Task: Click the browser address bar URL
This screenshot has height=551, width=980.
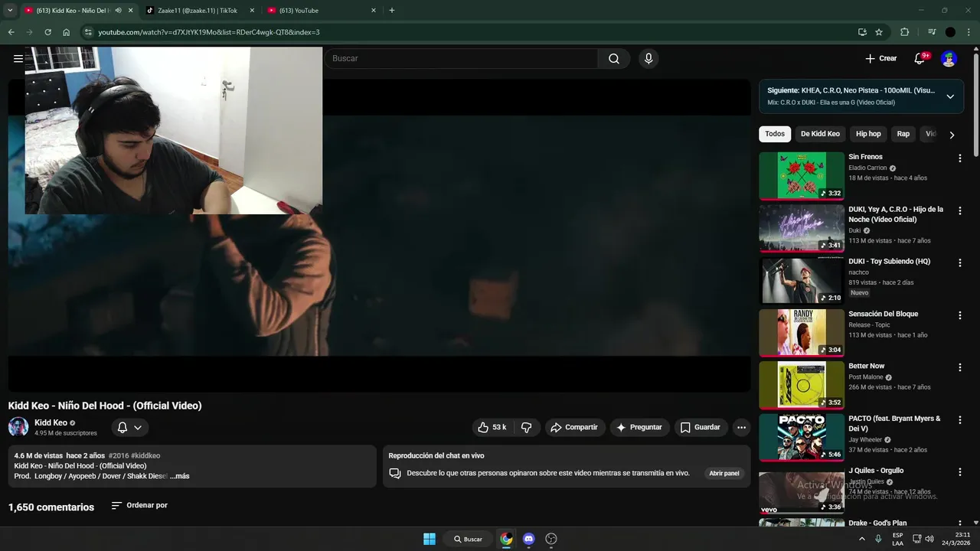Action: 209,32
